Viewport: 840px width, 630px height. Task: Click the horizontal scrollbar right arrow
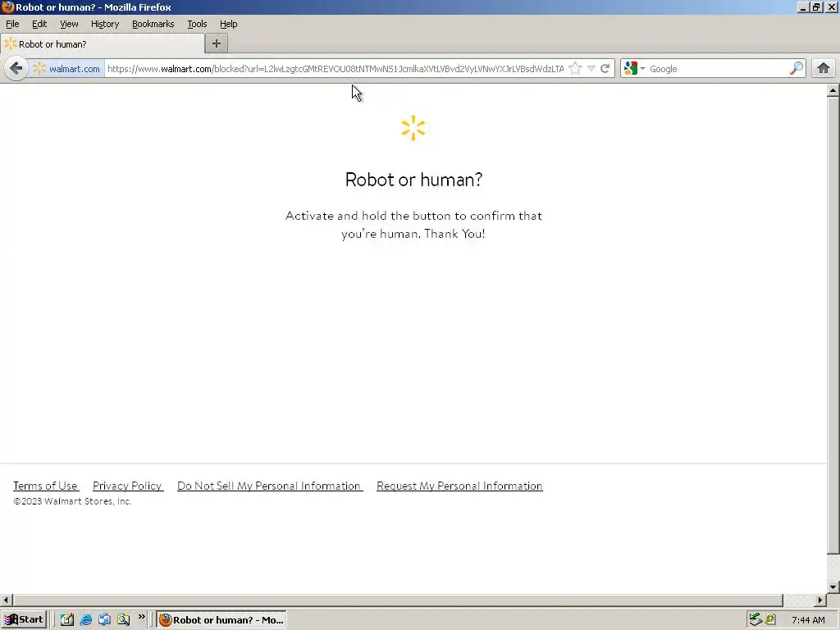pos(820,600)
